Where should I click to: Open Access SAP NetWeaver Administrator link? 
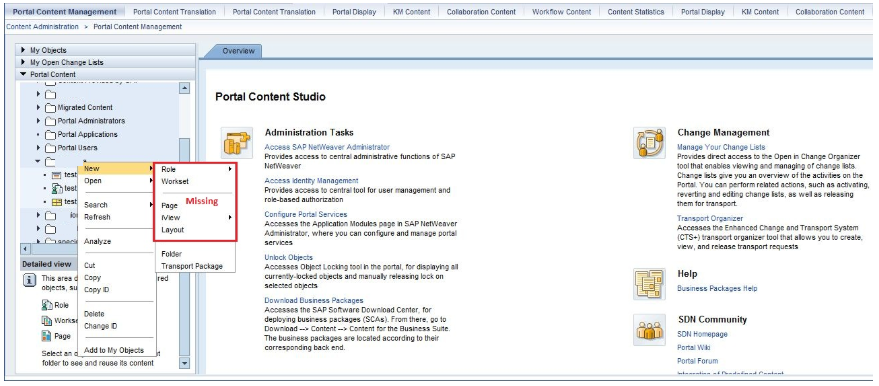tap(327, 147)
